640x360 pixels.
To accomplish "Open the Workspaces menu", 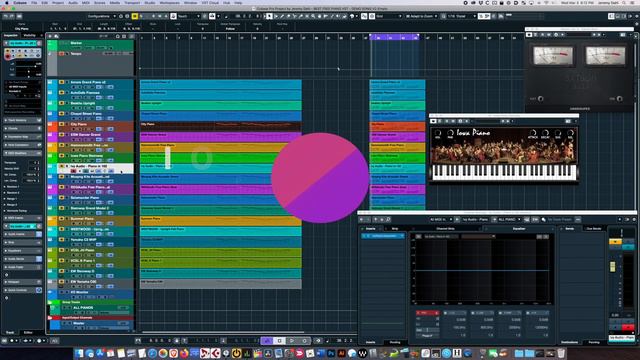I will (169, 2).
